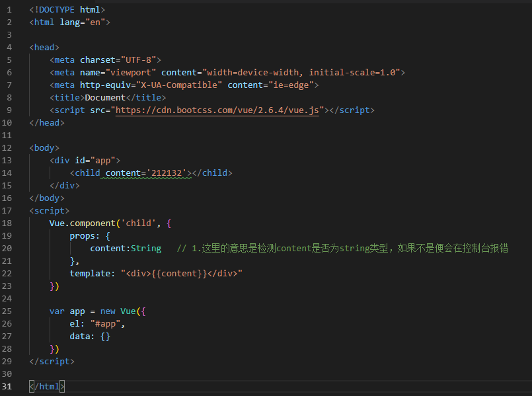Screen dimensions: 532x396
Task: Click the closing </html> tag
Action: (x=47, y=387)
